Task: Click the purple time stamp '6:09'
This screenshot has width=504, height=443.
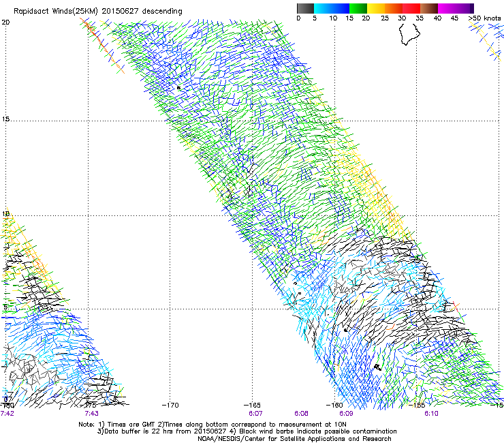Action: click(x=346, y=414)
